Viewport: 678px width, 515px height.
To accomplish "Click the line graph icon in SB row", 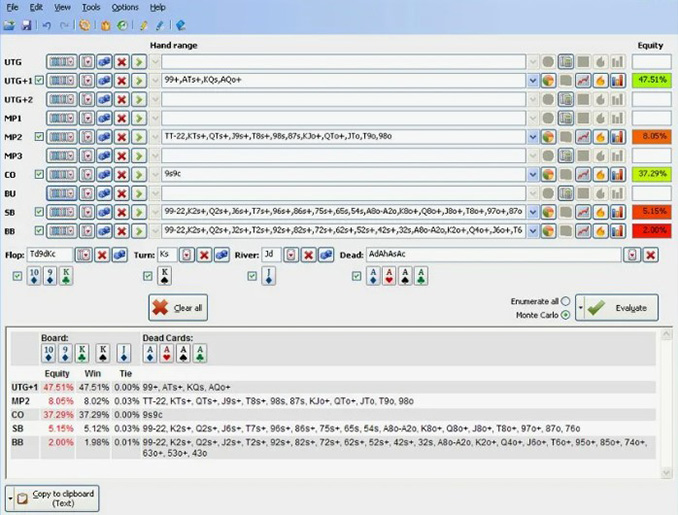I will (x=583, y=212).
